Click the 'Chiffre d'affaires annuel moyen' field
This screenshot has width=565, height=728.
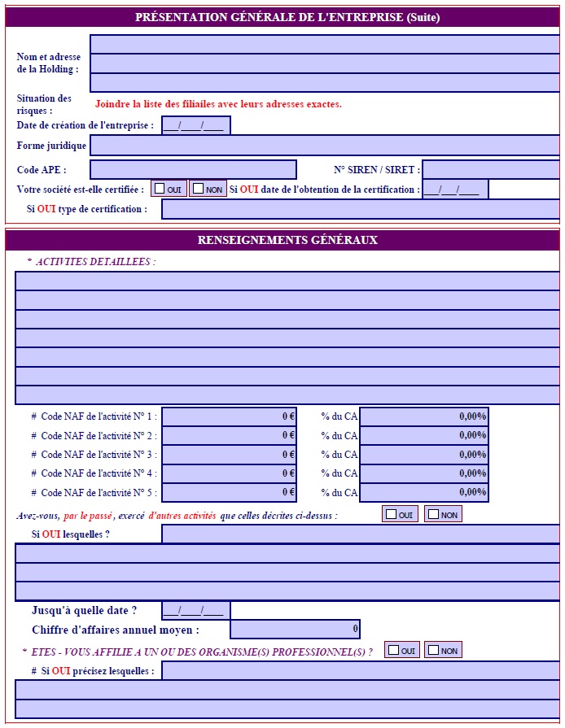295,629
